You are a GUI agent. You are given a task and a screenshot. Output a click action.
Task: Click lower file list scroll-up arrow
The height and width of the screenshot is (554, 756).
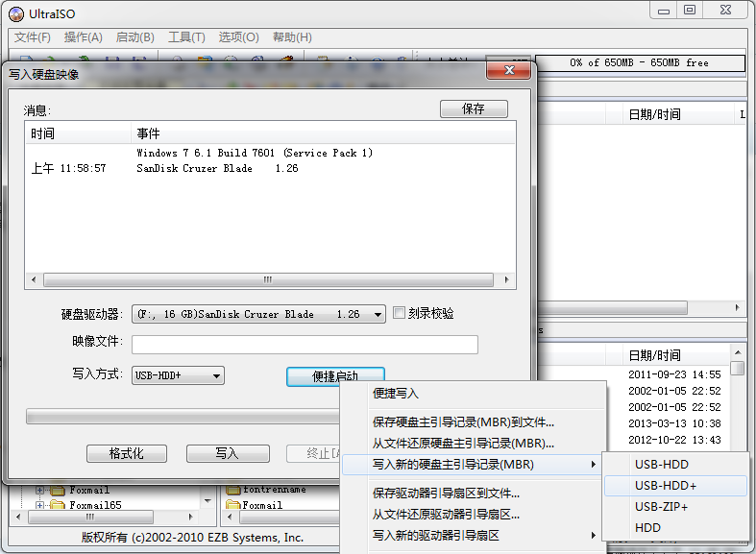tap(737, 352)
